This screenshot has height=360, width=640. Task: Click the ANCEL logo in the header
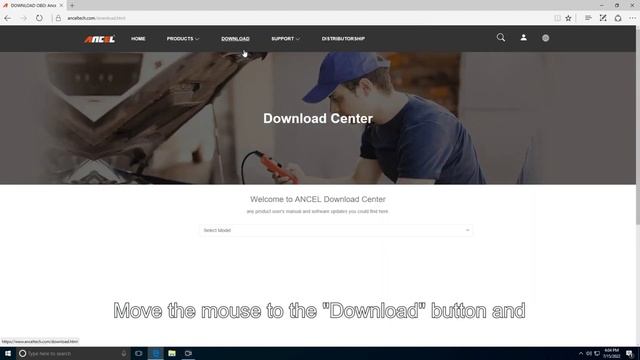coord(100,39)
